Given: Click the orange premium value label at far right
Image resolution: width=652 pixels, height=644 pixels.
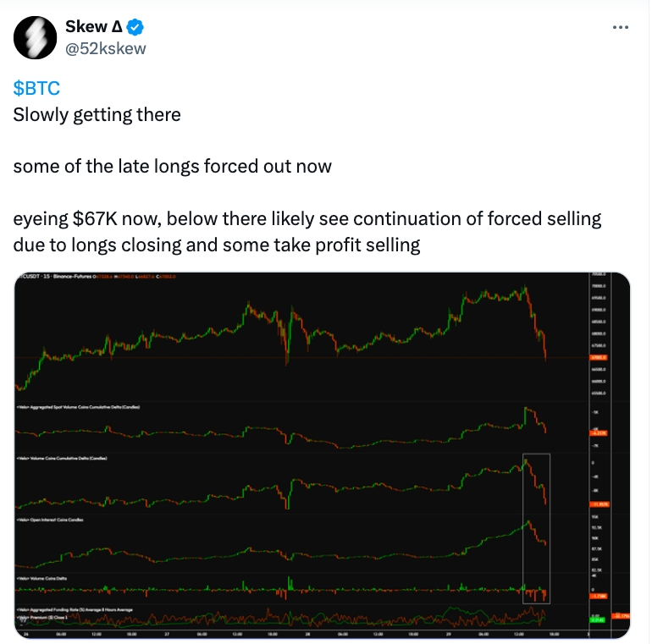Looking at the screenshot, I should [621, 616].
